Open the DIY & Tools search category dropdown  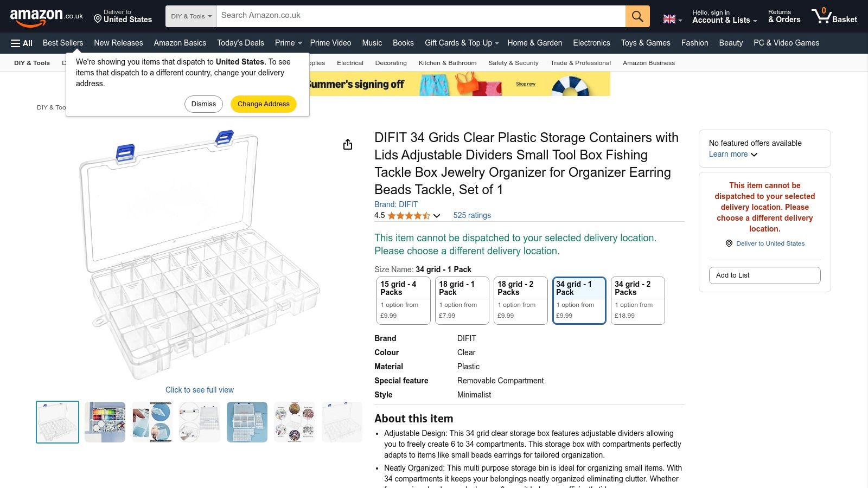tap(191, 16)
